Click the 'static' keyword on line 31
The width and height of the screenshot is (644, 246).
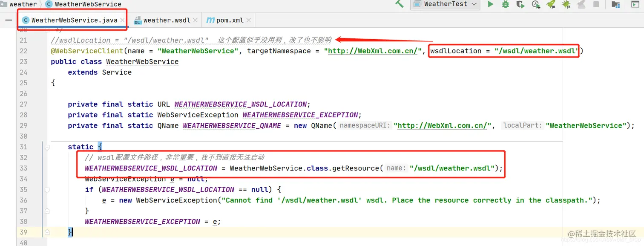tap(80, 147)
